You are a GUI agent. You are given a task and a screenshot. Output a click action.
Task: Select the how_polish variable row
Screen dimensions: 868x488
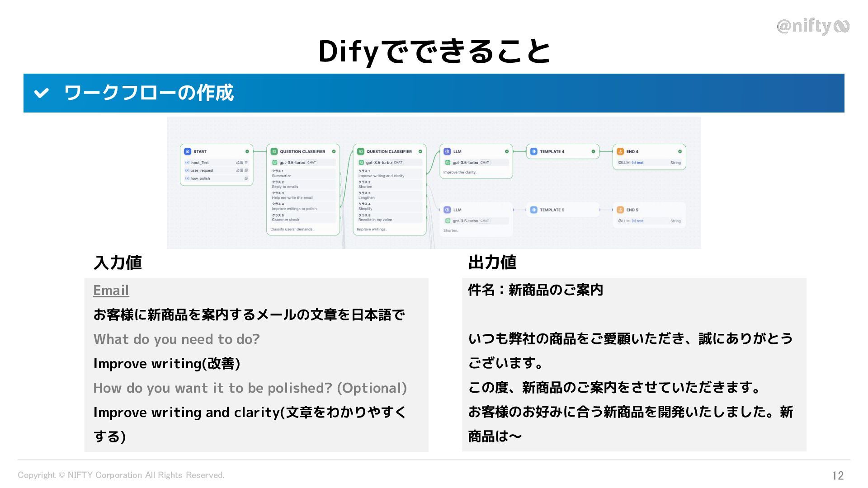coord(200,178)
